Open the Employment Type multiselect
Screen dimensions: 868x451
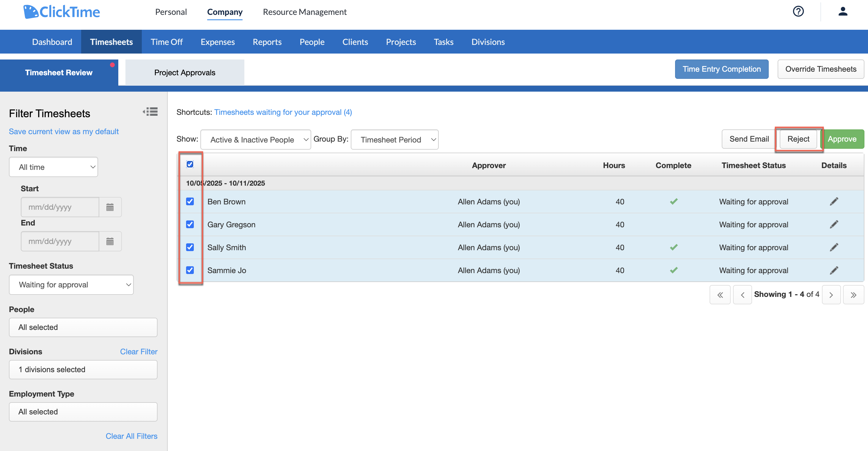[x=83, y=411]
